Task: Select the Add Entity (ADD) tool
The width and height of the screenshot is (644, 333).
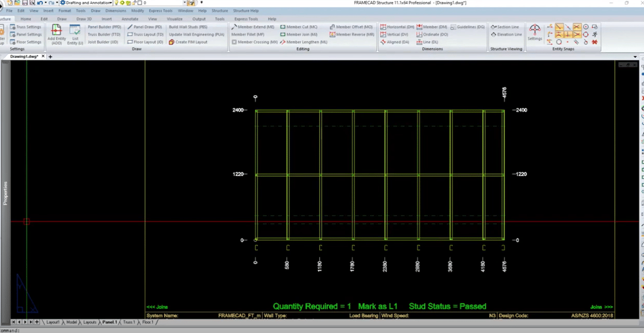Action: [x=56, y=32]
